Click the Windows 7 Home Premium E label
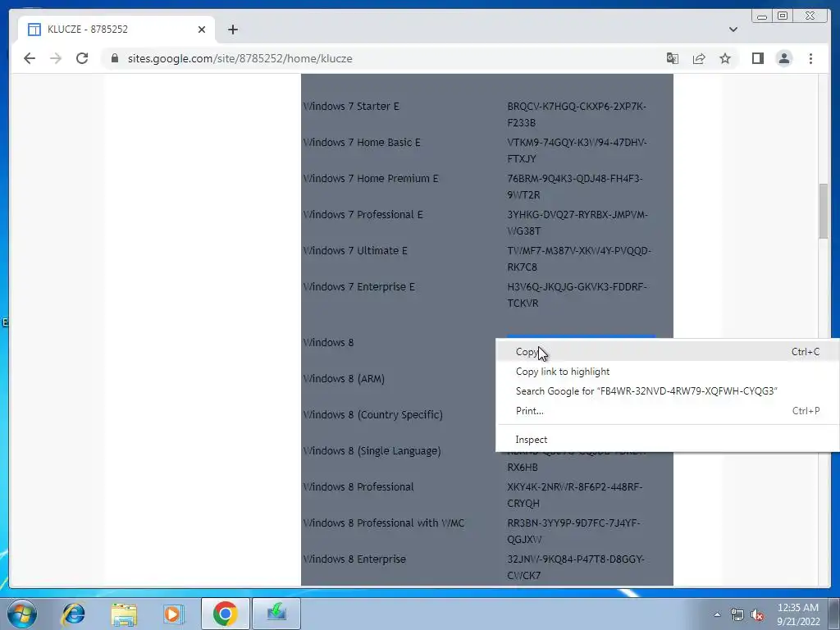The image size is (840, 630). pyautogui.click(x=370, y=178)
